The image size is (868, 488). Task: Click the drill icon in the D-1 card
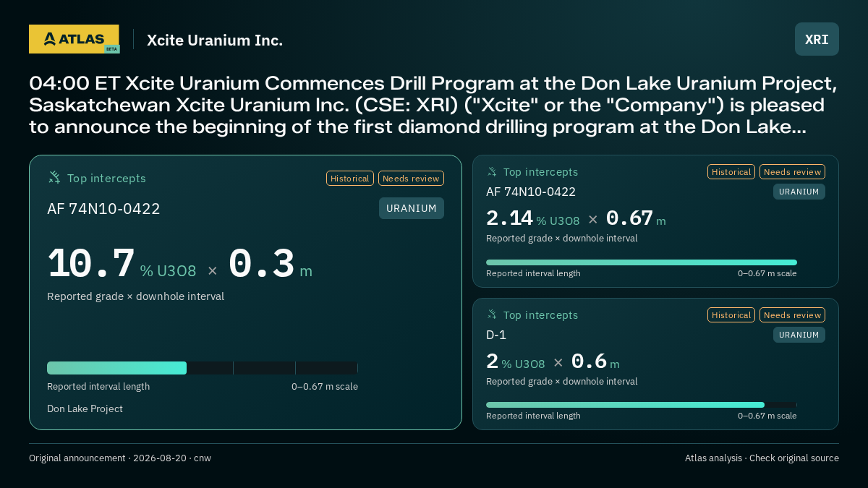coord(492,315)
